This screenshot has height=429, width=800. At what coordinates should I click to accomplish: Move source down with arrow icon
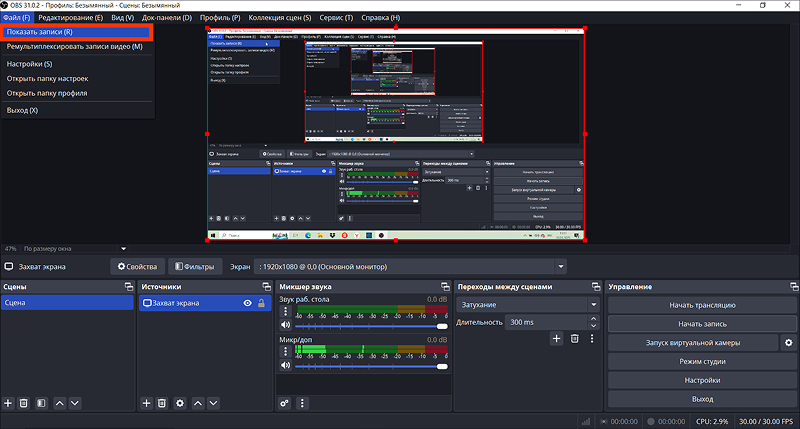213,403
